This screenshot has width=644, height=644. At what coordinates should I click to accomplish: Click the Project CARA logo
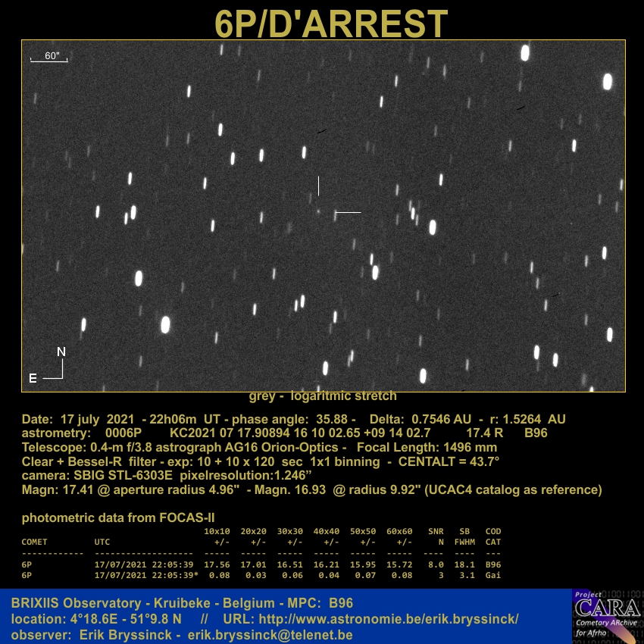click(x=608, y=616)
